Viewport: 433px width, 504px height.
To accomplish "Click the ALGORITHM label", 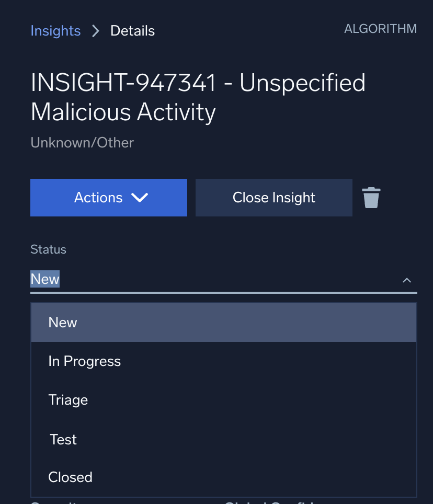I will [380, 29].
